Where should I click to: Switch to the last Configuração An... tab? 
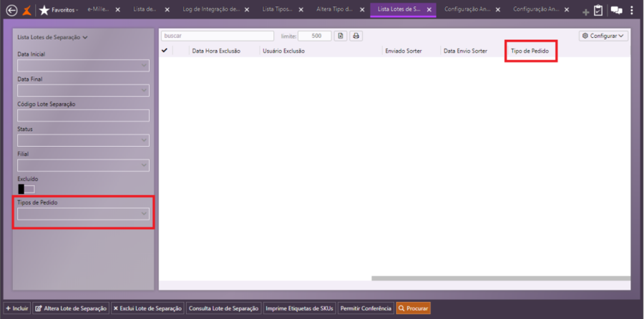(x=537, y=9)
